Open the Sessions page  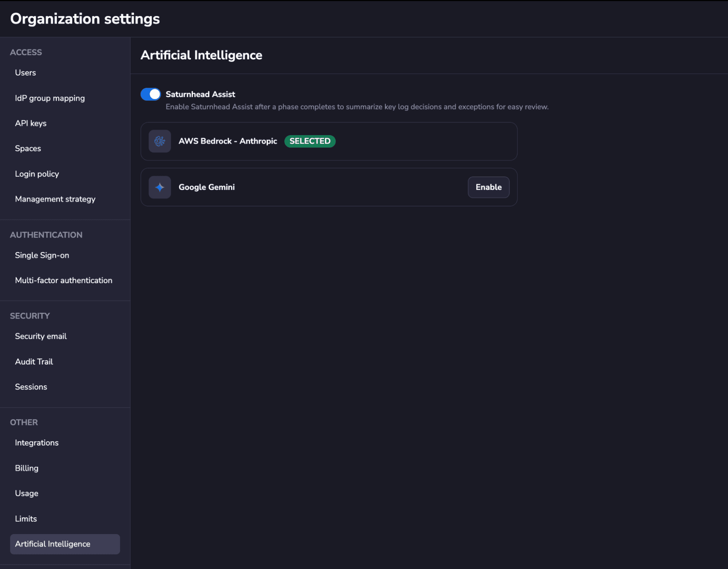[x=31, y=387]
